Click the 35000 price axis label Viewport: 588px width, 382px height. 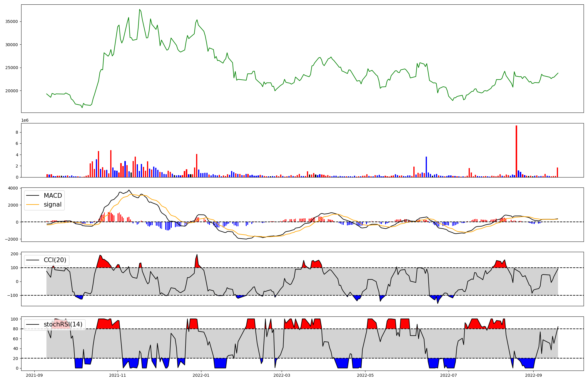[x=11, y=21]
